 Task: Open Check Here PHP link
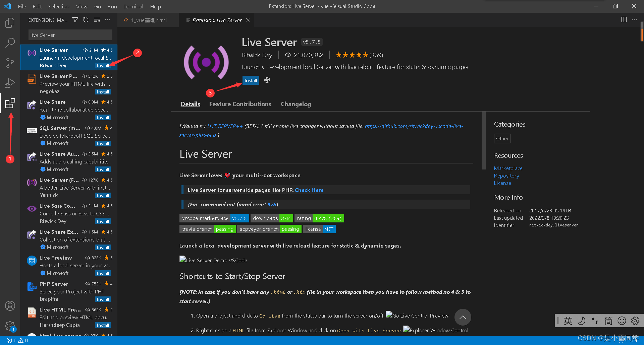309,190
